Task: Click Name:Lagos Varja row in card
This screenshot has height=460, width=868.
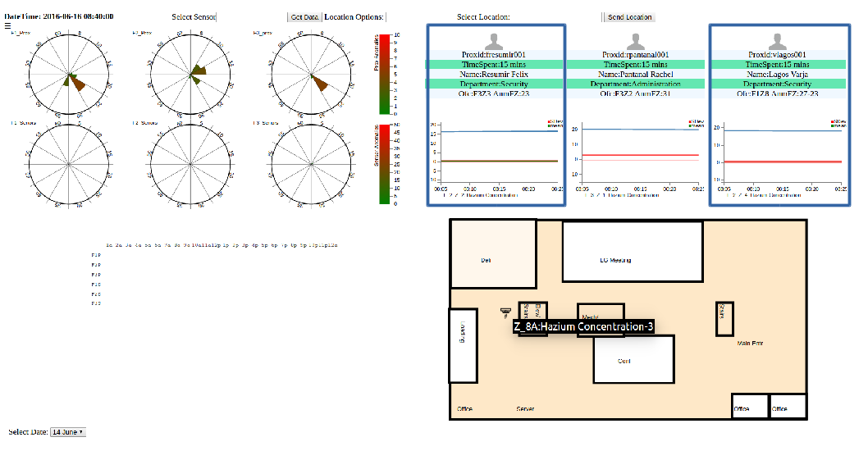Action: tap(777, 74)
